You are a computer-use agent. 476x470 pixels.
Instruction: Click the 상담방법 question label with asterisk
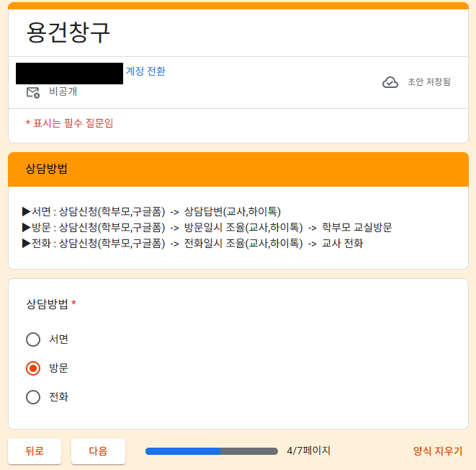[51, 304]
